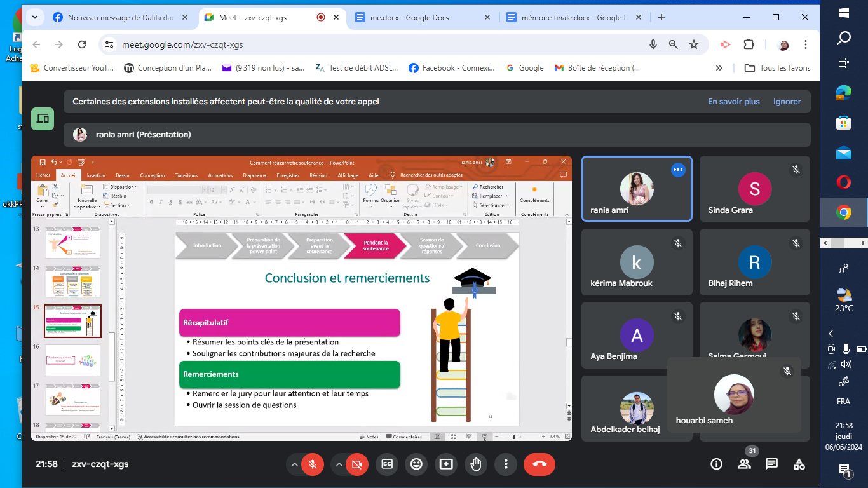
Task: Expand video settings arrow beside camera
Action: tap(339, 464)
